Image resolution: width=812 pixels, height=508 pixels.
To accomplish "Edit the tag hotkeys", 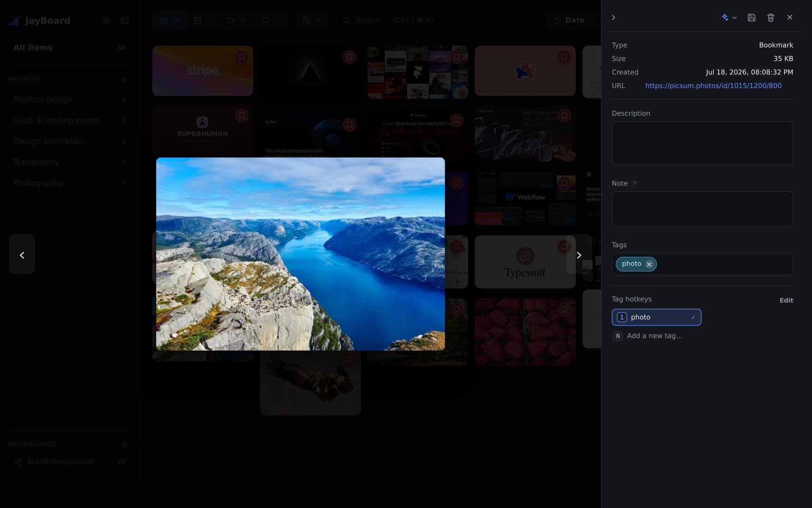I will point(786,300).
